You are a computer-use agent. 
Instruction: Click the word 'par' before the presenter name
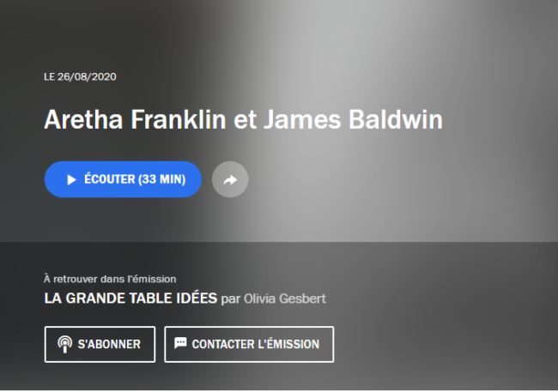pyautogui.click(x=231, y=299)
